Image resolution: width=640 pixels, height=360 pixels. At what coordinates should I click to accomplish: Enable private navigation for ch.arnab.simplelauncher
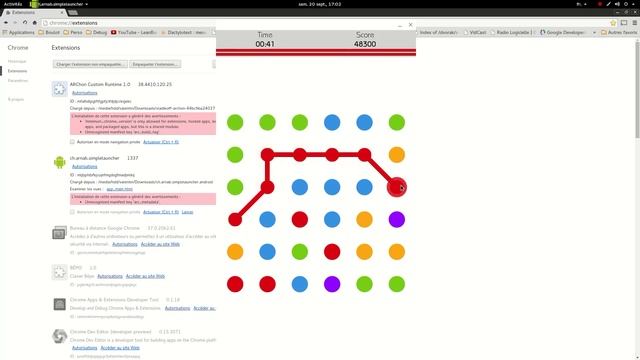pos(72,212)
